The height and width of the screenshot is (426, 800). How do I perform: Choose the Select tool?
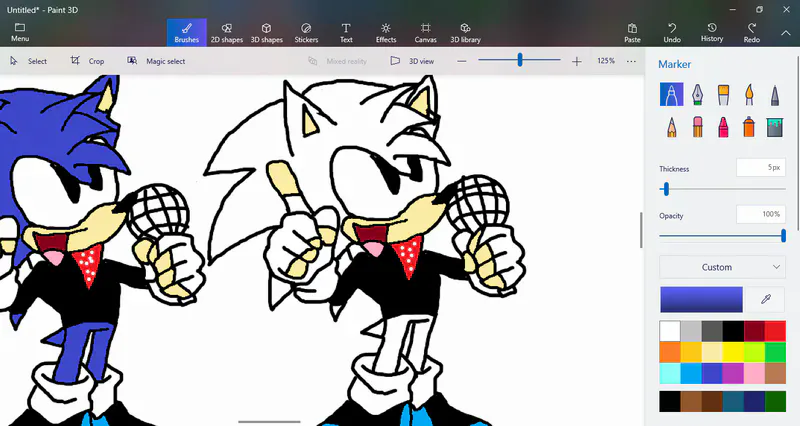coord(29,61)
